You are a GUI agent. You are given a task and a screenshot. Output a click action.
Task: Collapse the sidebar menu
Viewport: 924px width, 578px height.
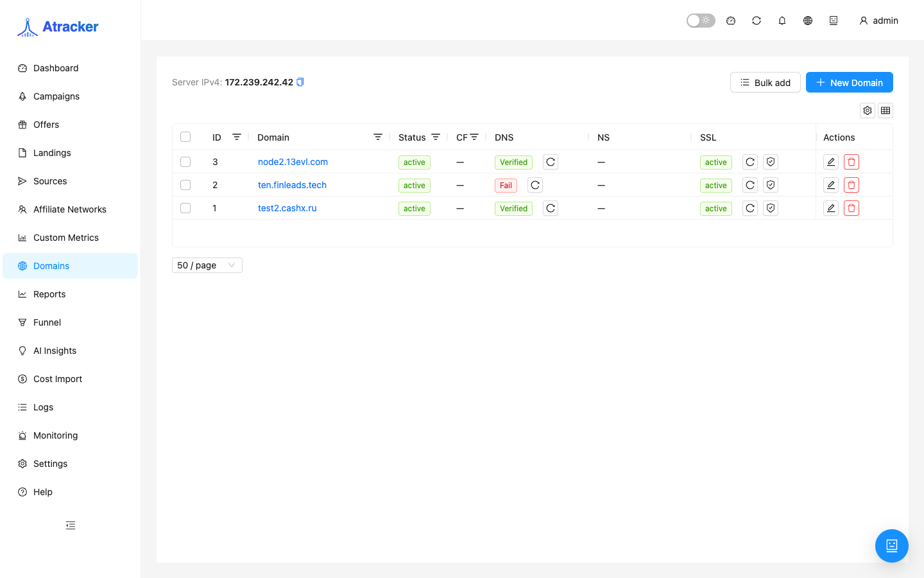pos(71,525)
